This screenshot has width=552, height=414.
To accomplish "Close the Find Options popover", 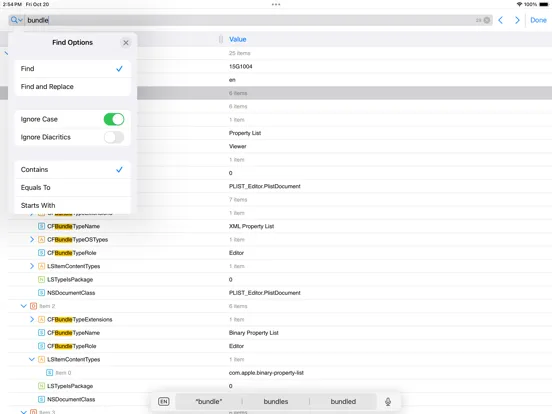I will click(126, 43).
